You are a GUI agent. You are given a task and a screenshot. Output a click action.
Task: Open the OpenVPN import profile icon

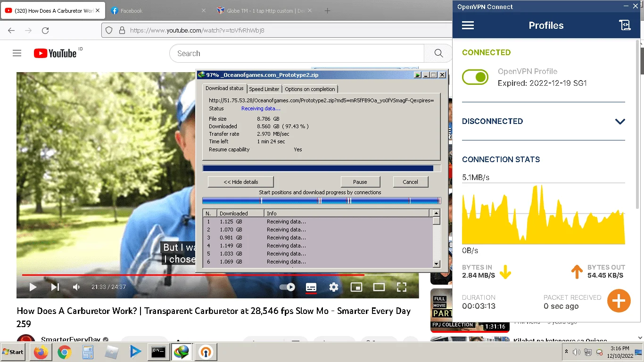[625, 25]
